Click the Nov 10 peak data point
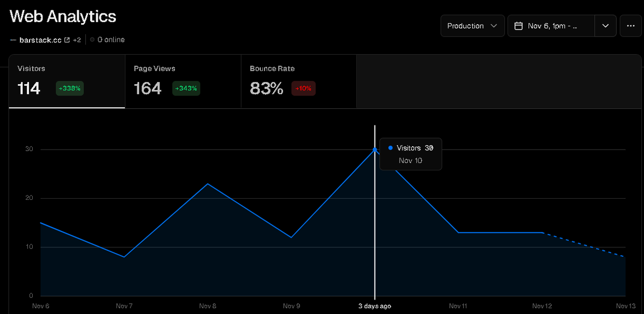The width and height of the screenshot is (644, 314). 375,149
